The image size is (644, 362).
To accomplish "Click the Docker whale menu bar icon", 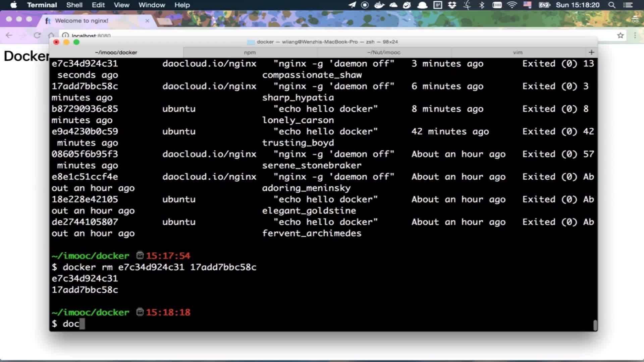I will point(379,5).
